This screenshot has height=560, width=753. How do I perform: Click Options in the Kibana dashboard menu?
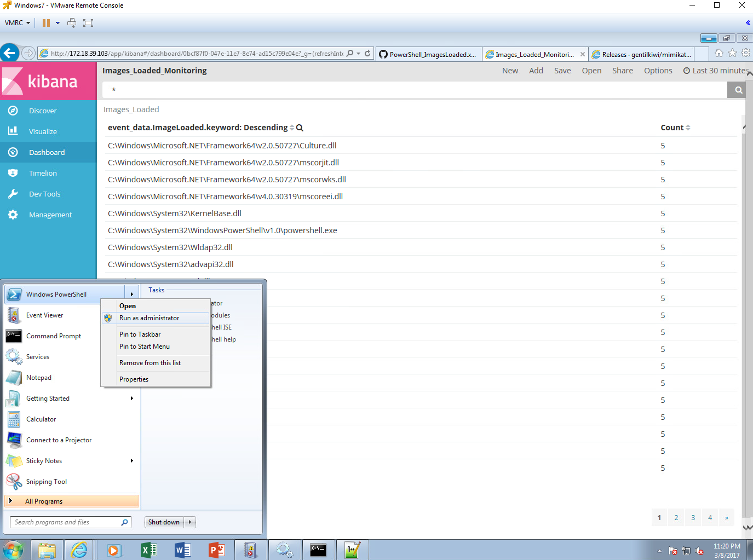coord(658,71)
